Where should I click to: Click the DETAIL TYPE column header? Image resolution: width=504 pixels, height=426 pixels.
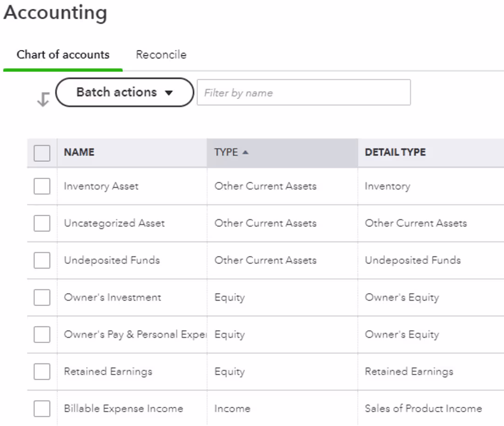(x=395, y=153)
